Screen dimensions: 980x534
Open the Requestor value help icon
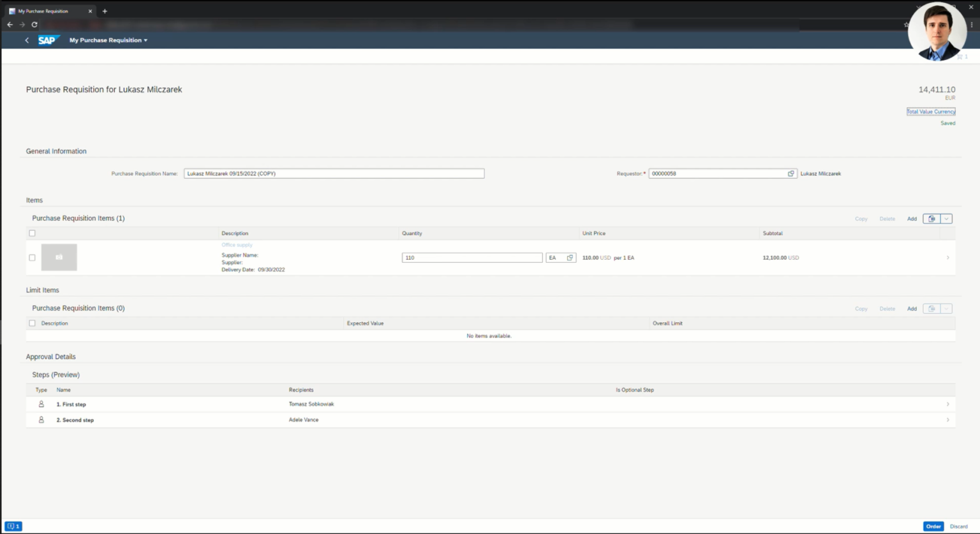(791, 173)
